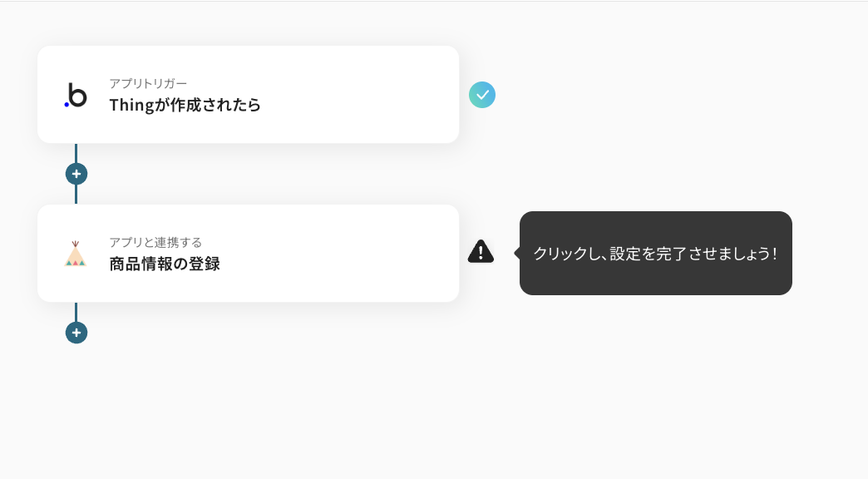Click the black warning triangle icon

(x=481, y=251)
